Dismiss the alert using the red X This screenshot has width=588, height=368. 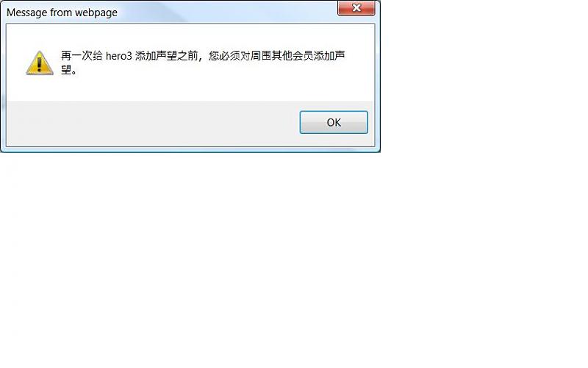coord(356,8)
